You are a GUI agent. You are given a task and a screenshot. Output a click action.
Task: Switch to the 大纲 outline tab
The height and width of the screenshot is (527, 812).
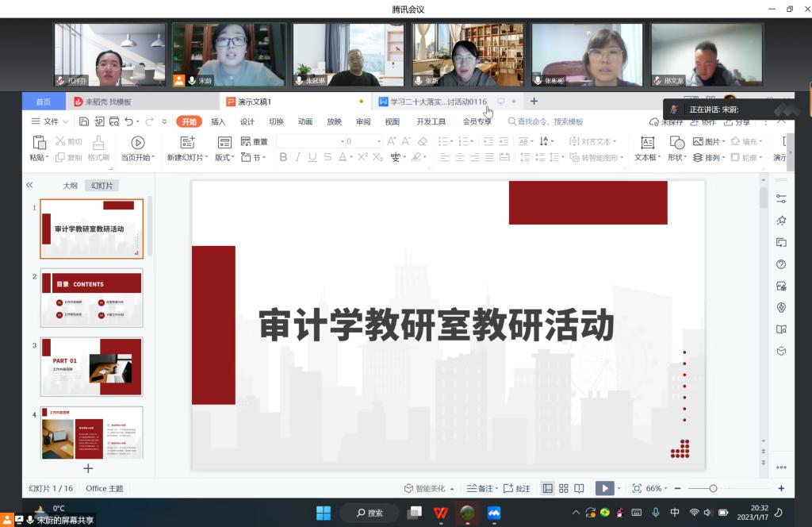71,185
